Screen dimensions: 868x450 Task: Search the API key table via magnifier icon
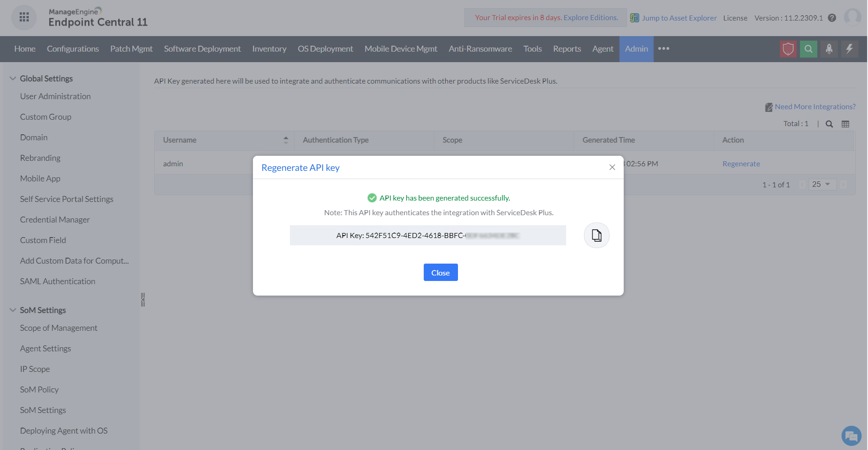point(829,124)
